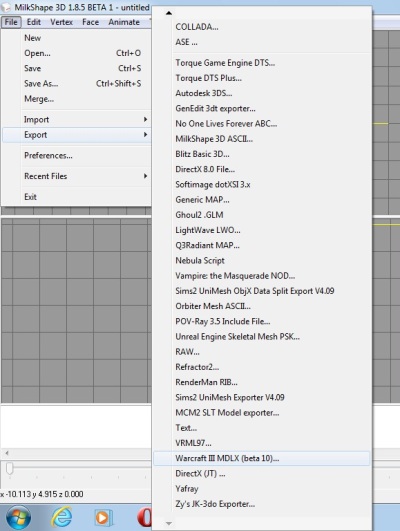Screen dimensions: 400x531
Task: Choose VRML97... export option
Action: pos(261,443)
